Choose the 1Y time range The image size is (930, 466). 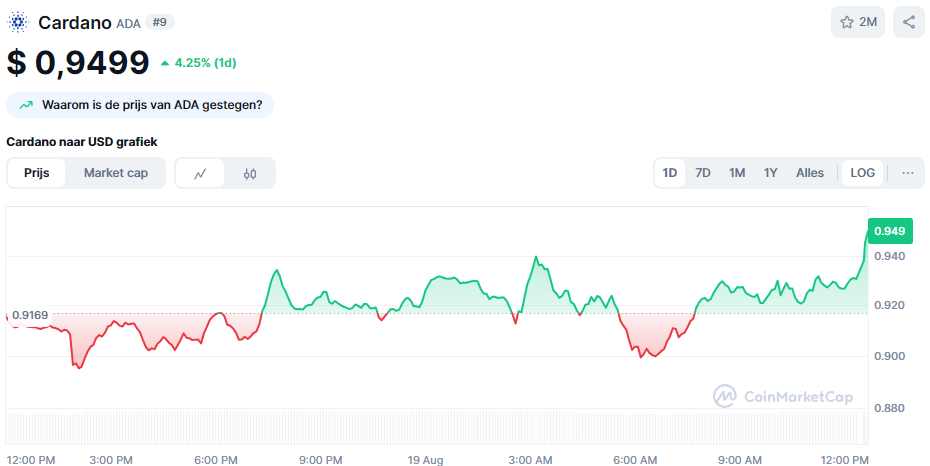click(x=770, y=173)
